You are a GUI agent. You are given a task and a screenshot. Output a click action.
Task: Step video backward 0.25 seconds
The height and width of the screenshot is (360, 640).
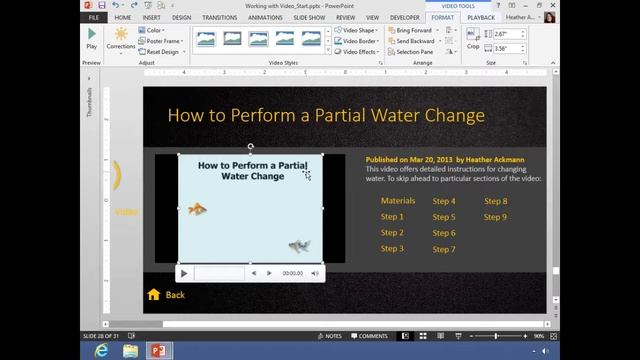point(254,273)
